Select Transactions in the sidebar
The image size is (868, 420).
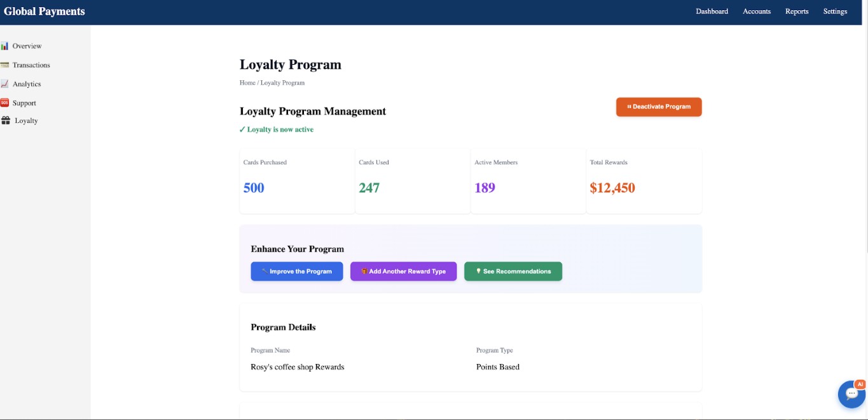coord(31,65)
